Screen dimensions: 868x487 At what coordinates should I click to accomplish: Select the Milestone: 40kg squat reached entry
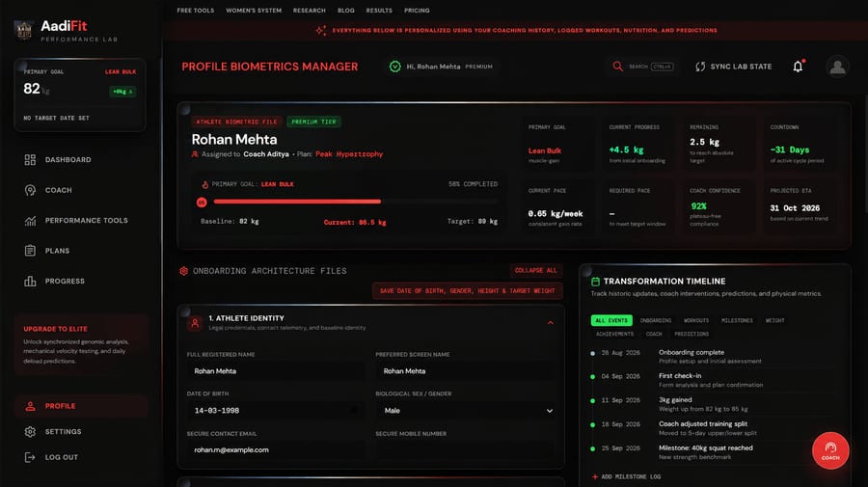click(x=714, y=452)
